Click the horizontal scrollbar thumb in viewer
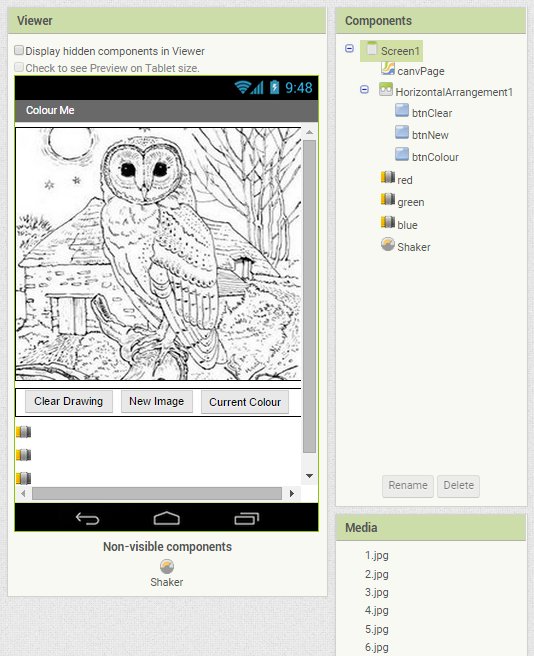 click(x=157, y=494)
